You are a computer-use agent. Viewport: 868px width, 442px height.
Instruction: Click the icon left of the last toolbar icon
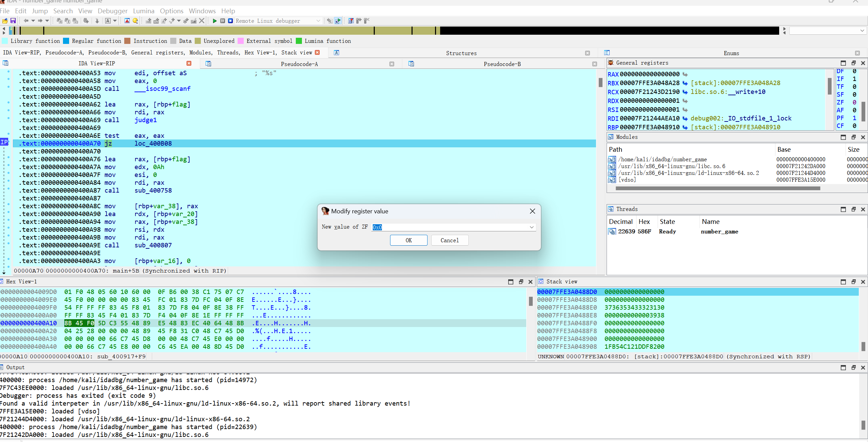pos(358,21)
